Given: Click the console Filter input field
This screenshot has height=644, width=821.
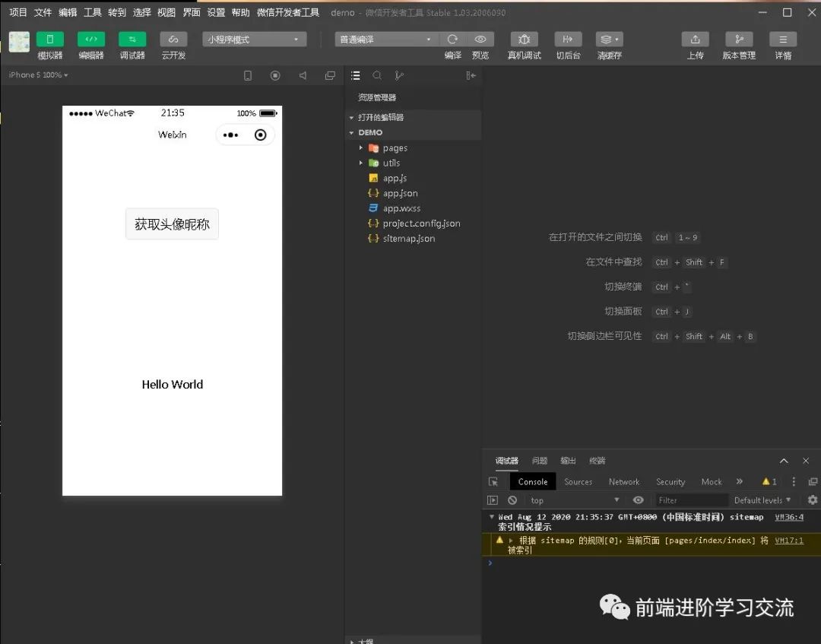Looking at the screenshot, I should point(690,500).
